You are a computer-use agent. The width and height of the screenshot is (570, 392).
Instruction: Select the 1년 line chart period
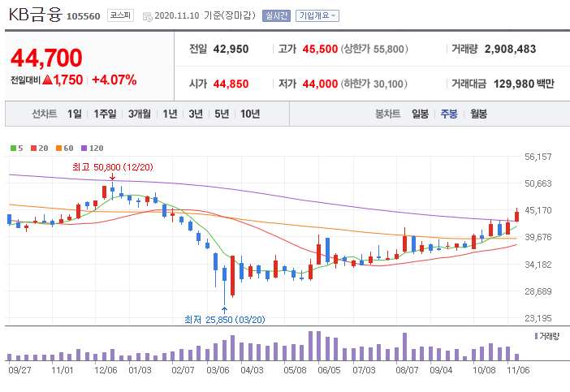(170, 114)
